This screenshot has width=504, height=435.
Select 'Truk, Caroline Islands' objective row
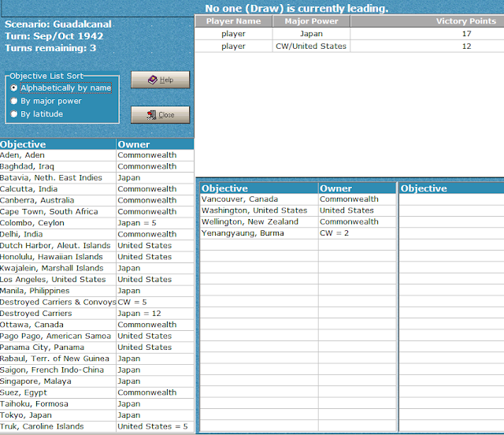97,426
